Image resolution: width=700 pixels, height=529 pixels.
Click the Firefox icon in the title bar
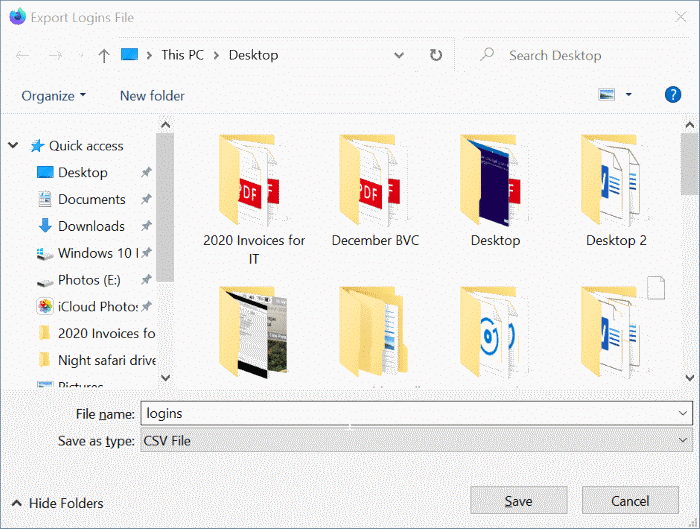(x=17, y=17)
